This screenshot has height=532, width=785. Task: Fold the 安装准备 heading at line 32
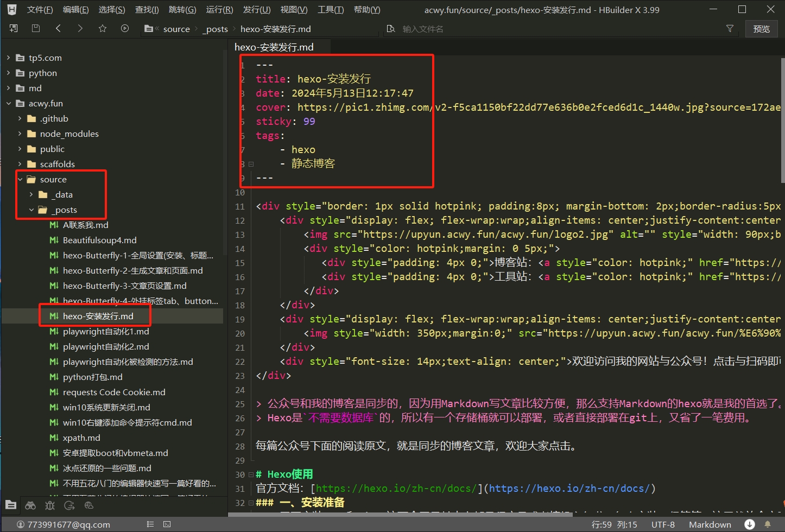pos(251,503)
